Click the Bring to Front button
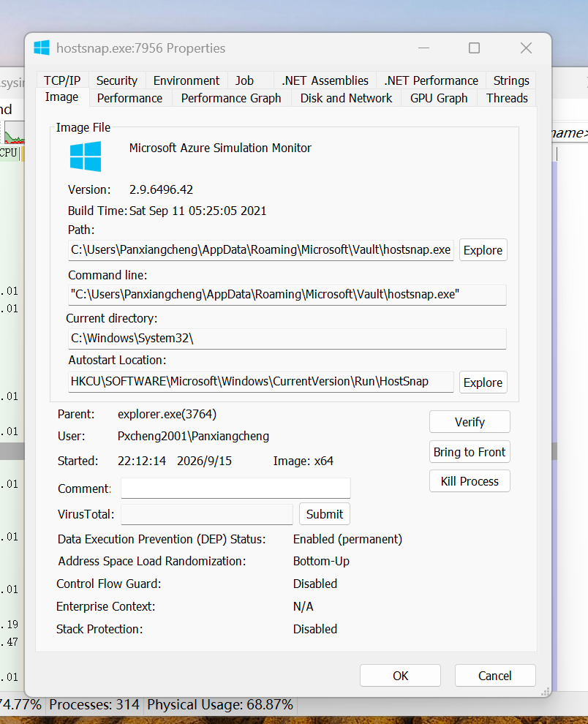588x724 pixels. point(470,452)
